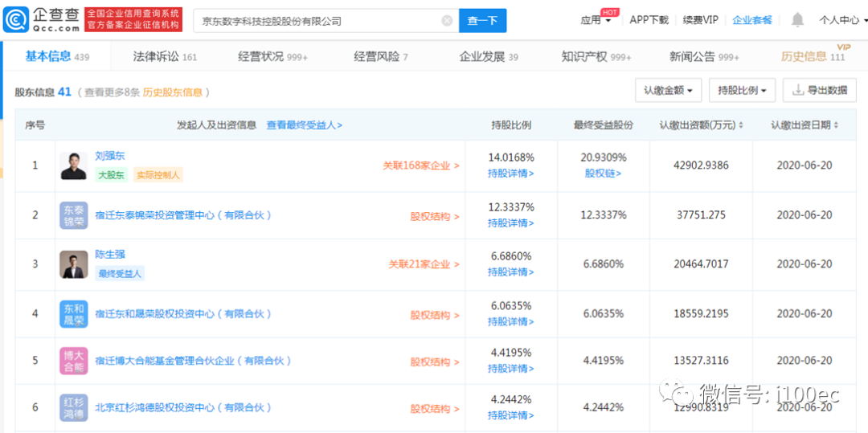Click 关联21家企业 link
The height and width of the screenshot is (433, 868).
point(424,264)
